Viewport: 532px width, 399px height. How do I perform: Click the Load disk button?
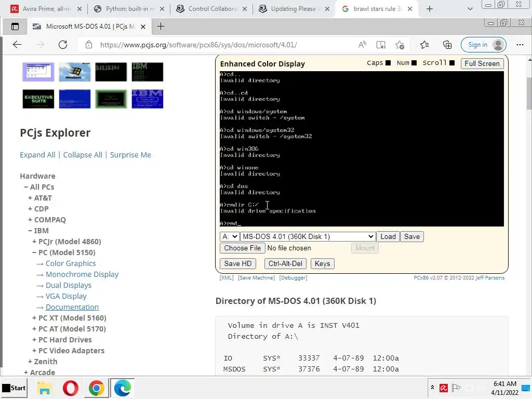pos(388,236)
